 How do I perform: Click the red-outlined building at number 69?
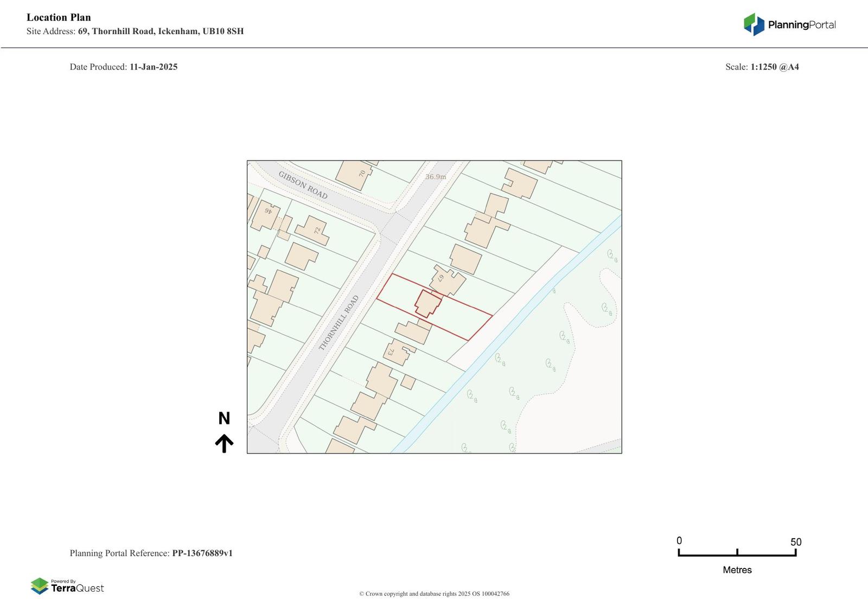428,303
